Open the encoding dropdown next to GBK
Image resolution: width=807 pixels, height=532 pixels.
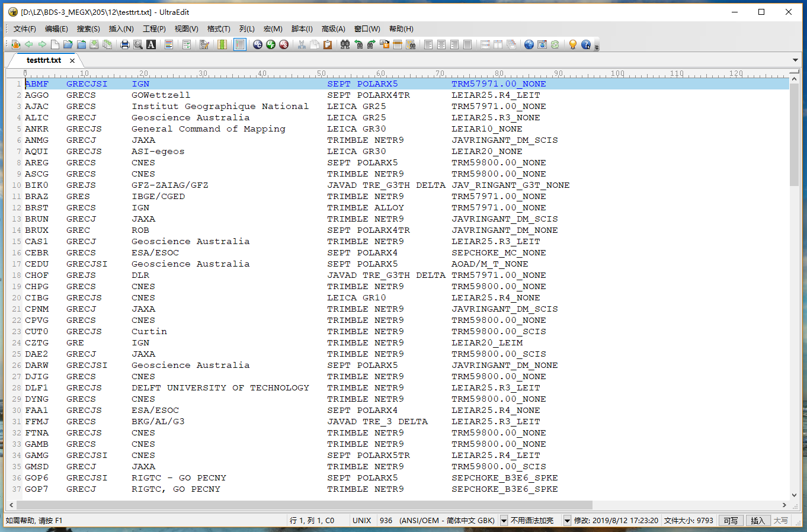click(502, 520)
